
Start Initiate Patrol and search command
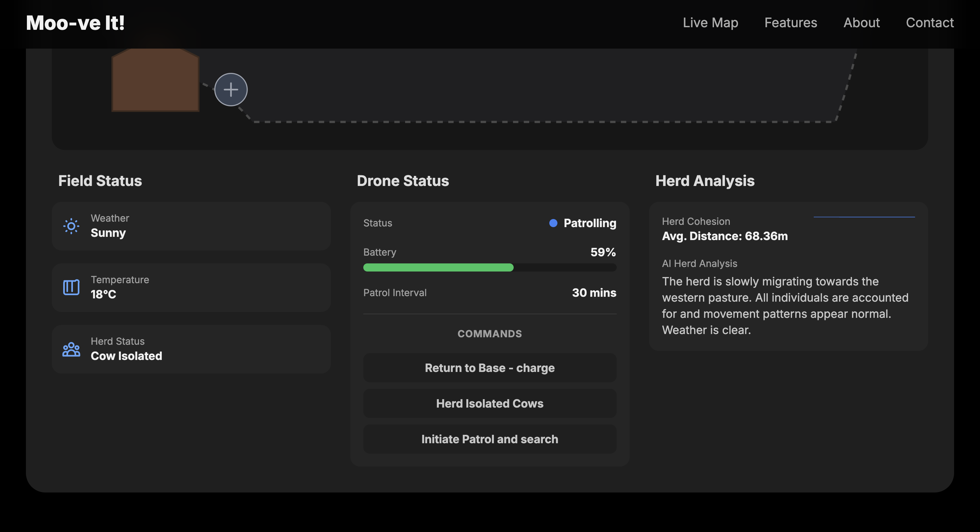489,439
